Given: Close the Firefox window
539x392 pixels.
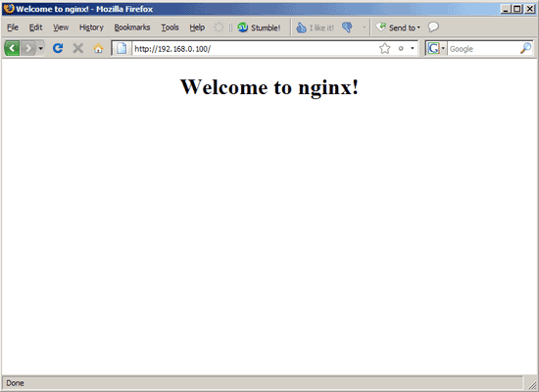Looking at the screenshot, I should coord(530,9).
